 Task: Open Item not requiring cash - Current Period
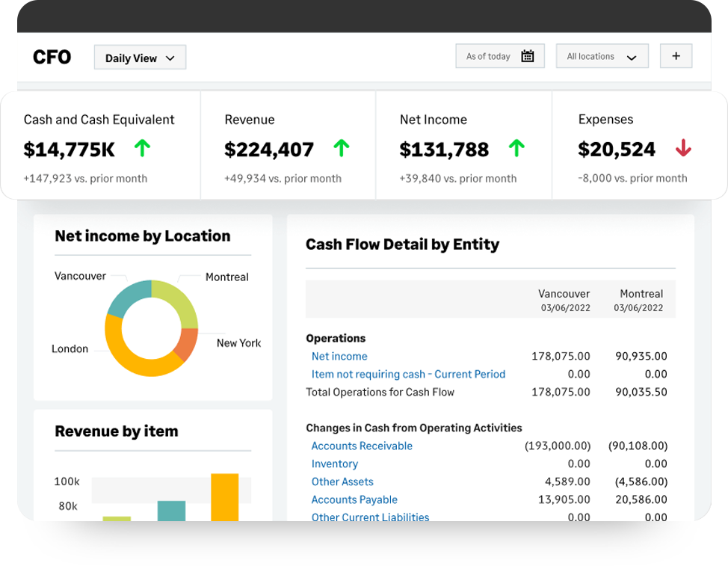408,375
